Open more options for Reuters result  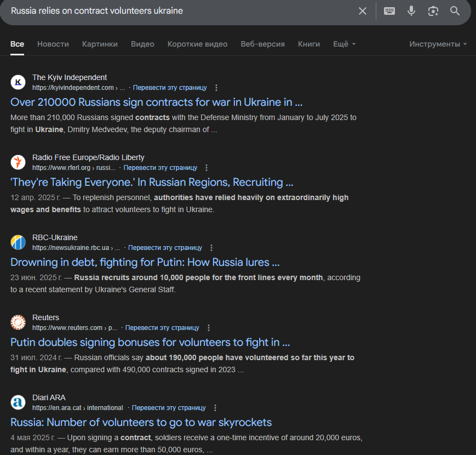tap(209, 328)
